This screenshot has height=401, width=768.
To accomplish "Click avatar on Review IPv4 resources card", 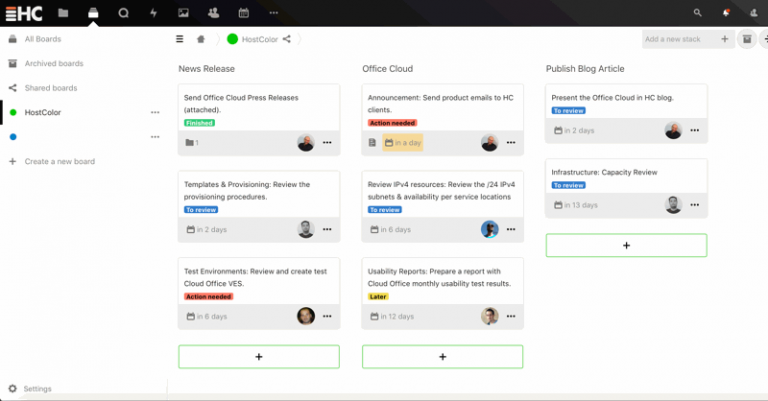I will pos(489,229).
